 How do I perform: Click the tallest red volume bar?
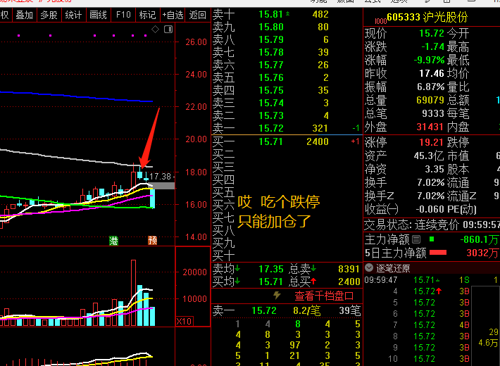pyautogui.click(x=134, y=293)
